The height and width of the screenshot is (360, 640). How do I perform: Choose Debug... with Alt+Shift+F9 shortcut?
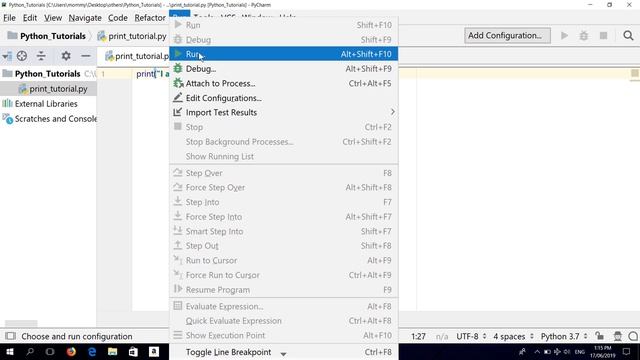coord(284,69)
